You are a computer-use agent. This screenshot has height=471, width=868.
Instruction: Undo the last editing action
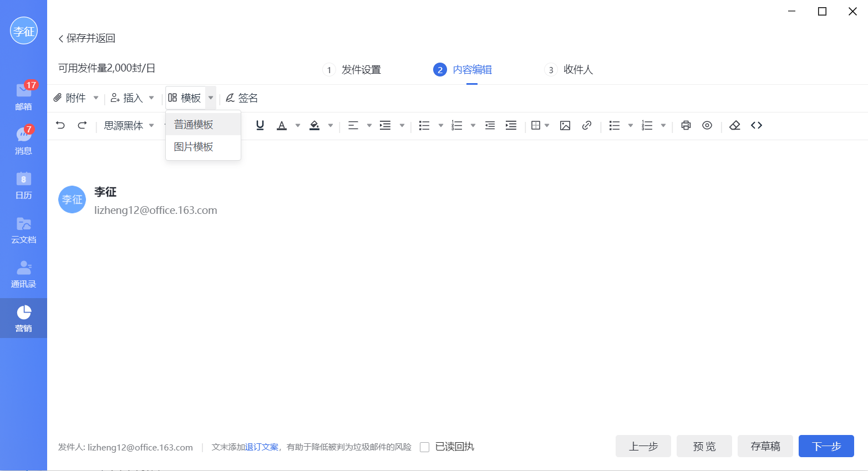(x=60, y=125)
